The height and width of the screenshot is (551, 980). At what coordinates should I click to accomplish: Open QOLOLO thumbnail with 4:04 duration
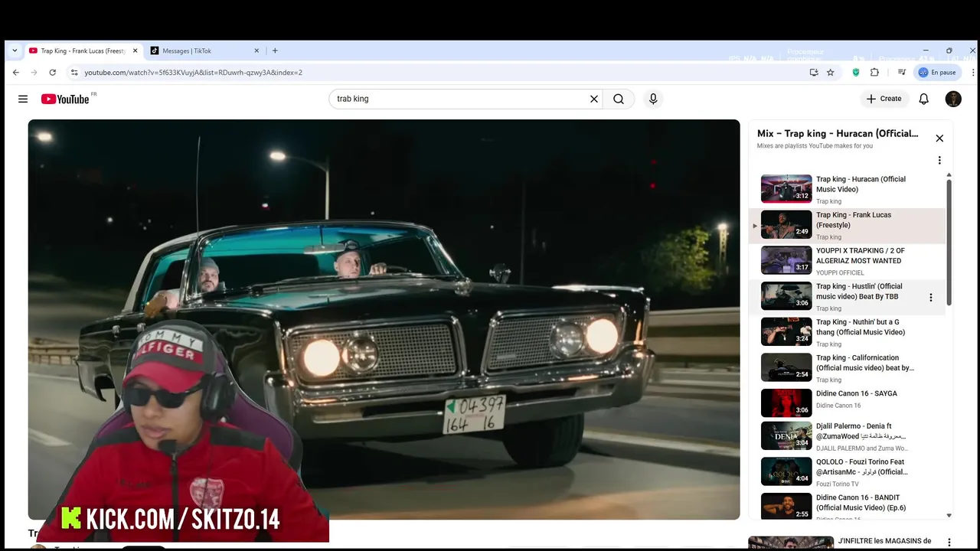coord(786,471)
